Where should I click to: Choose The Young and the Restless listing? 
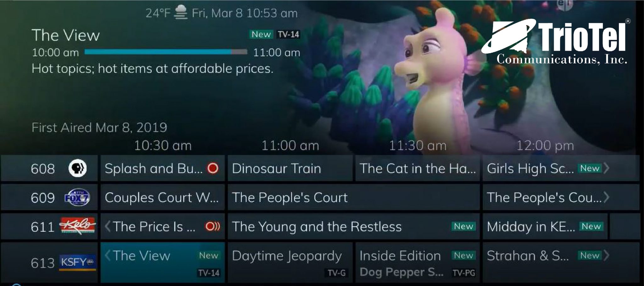[353, 227]
